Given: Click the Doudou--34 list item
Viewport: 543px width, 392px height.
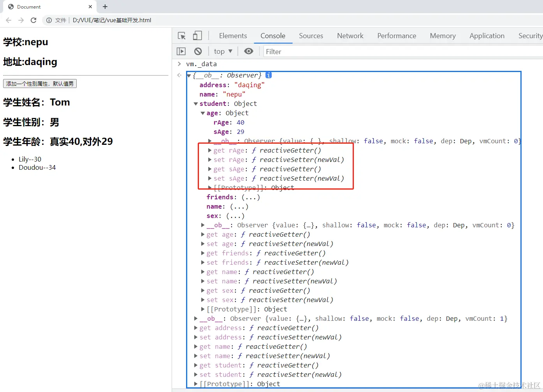Looking at the screenshot, I should (37, 167).
